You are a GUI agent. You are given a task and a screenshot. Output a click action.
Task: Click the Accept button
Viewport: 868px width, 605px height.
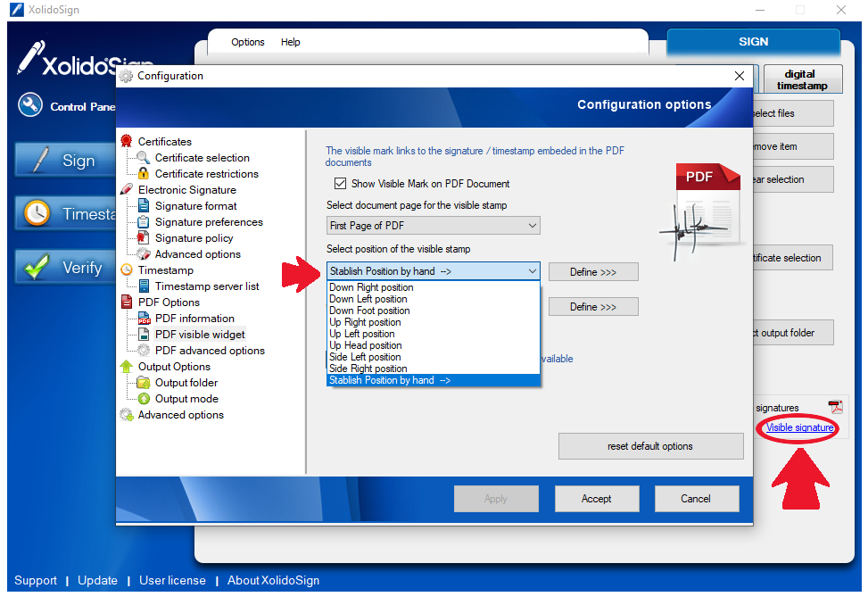tap(597, 499)
